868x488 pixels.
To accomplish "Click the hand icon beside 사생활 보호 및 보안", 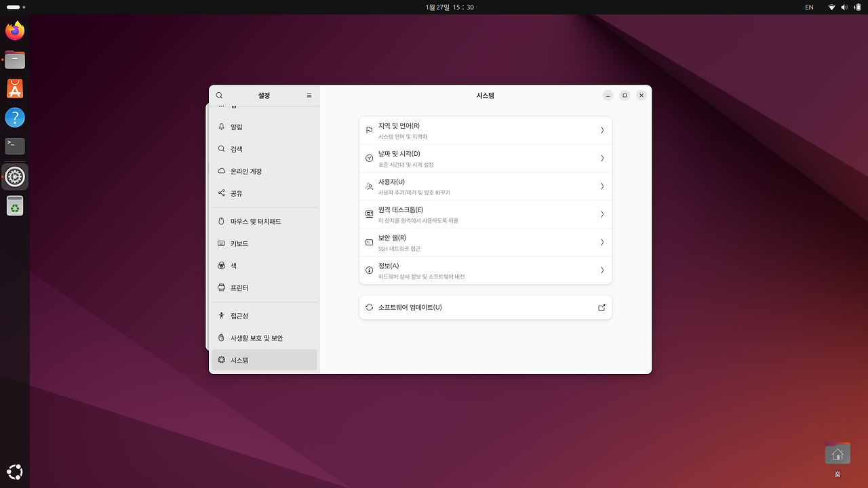I will [221, 338].
